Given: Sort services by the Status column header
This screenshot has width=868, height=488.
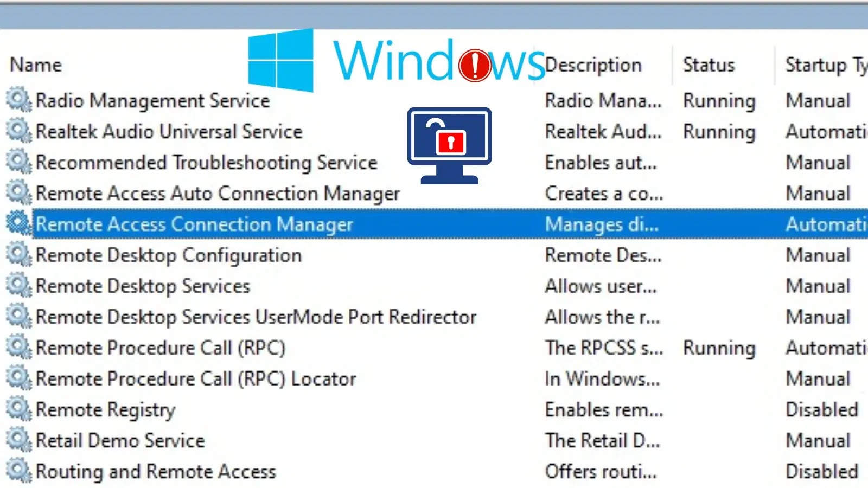Looking at the screenshot, I should (708, 64).
